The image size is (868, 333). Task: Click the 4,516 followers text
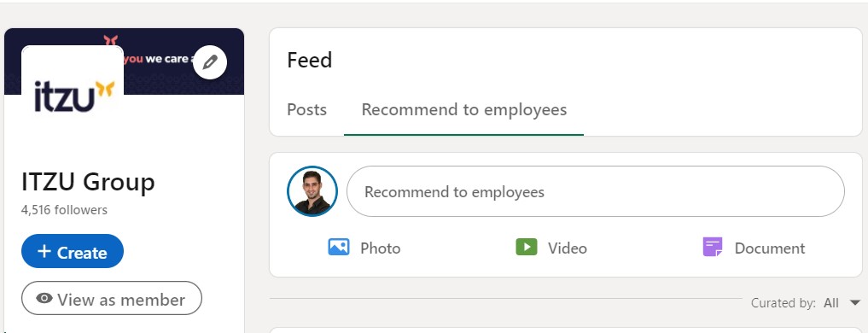coord(64,210)
